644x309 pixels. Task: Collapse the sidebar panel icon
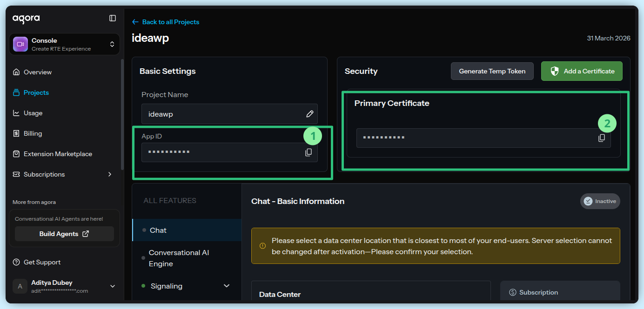113,18
